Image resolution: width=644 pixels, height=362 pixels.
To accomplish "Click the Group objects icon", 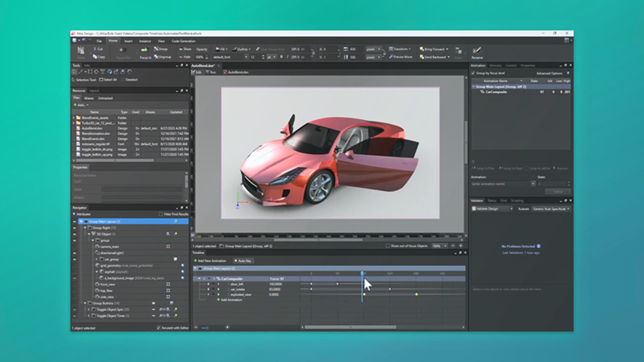I will (x=158, y=49).
